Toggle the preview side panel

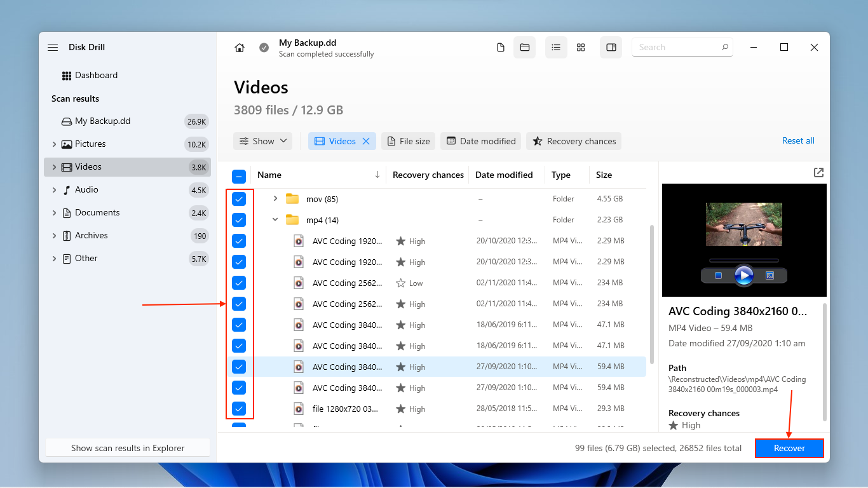(611, 47)
